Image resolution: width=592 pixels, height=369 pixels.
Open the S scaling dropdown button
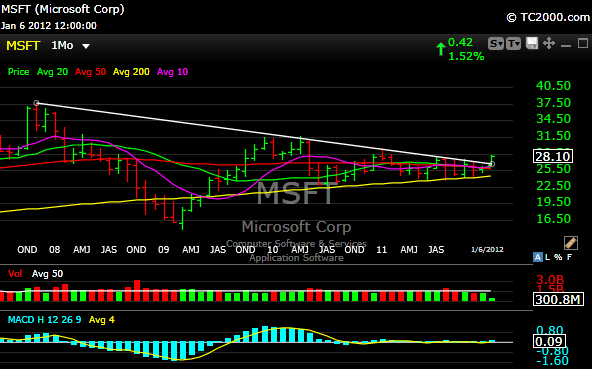(496, 44)
